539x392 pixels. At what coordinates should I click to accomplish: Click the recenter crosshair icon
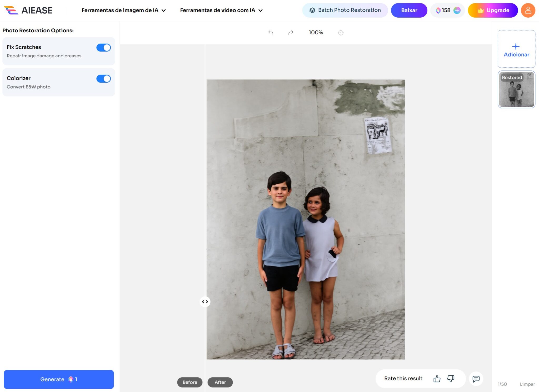click(341, 33)
